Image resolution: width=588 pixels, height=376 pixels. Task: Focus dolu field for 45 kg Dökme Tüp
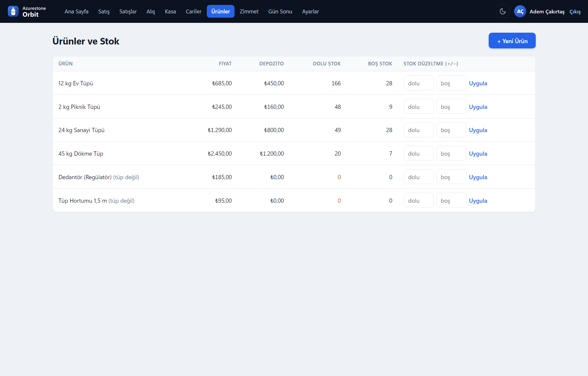(418, 153)
